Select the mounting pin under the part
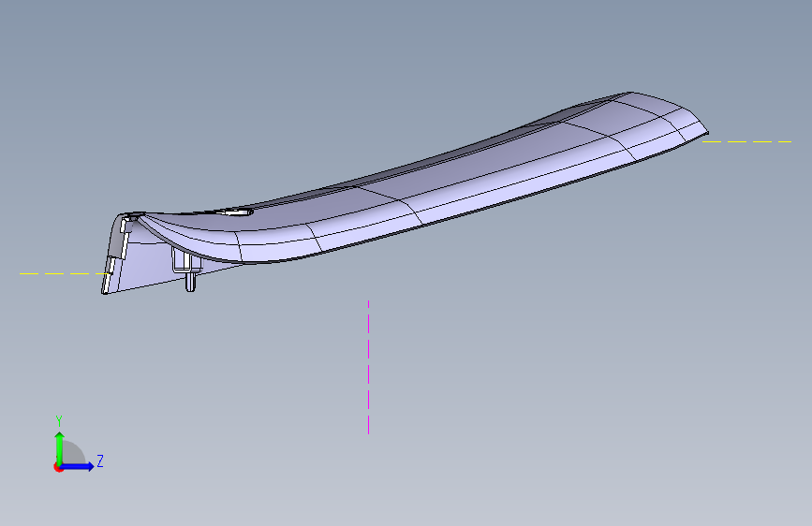Image resolution: width=812 pixels, height=526 pixels. 190,281
